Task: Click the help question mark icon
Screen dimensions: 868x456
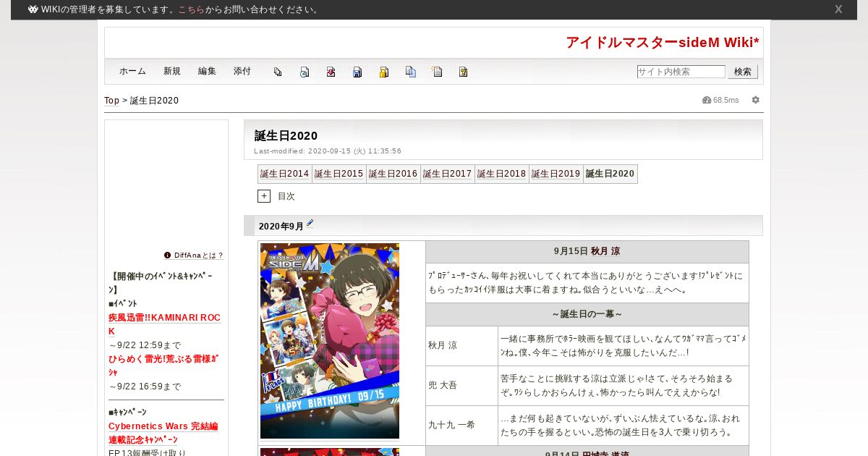Action: pyautogui.click(x=463, y=72)
